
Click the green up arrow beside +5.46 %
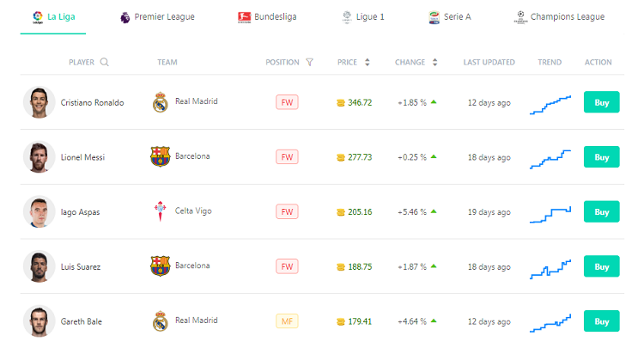[x=434, y=211]
